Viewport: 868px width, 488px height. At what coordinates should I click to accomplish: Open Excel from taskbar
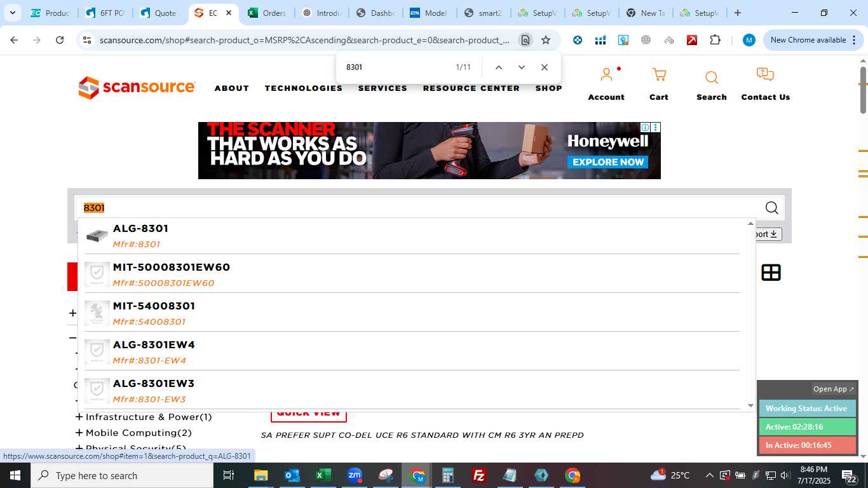pos(323,475)
